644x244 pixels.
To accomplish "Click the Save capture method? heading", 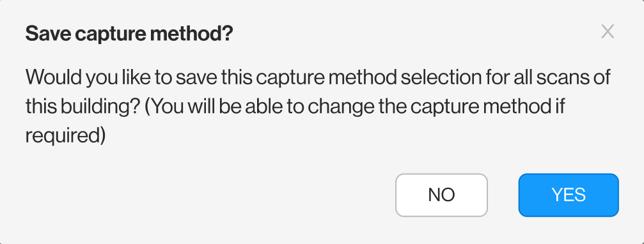I will (129, 34).
